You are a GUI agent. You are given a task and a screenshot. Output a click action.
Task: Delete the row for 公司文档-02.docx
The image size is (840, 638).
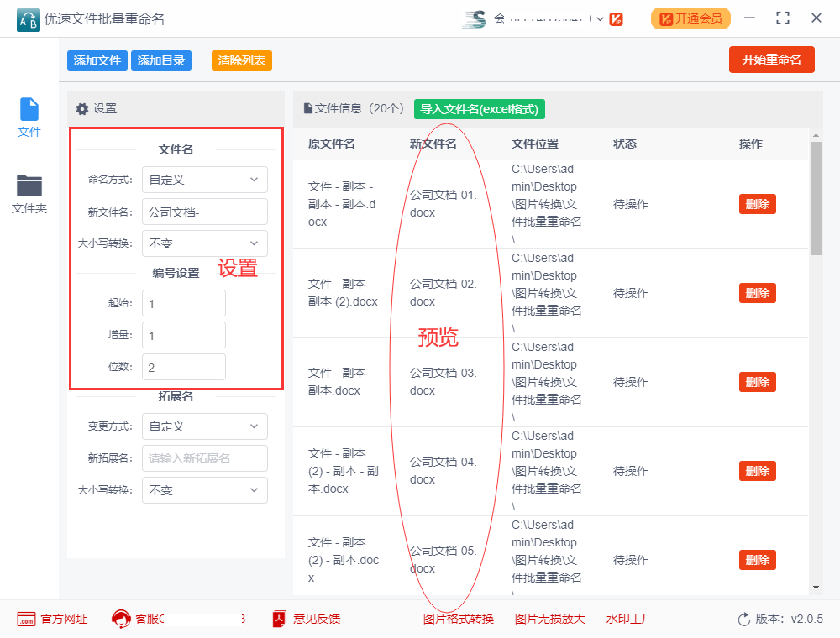(758, 293)
